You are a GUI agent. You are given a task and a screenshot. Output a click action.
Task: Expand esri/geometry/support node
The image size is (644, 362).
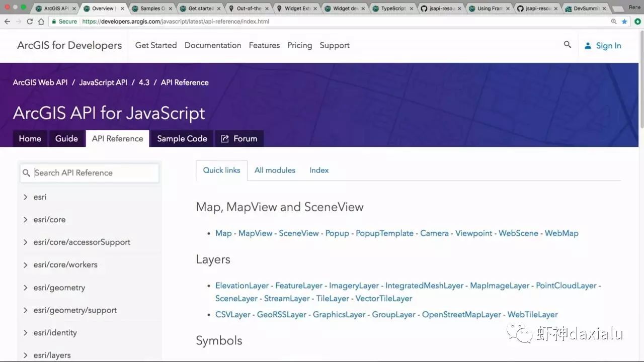click(x=25, y=310)
